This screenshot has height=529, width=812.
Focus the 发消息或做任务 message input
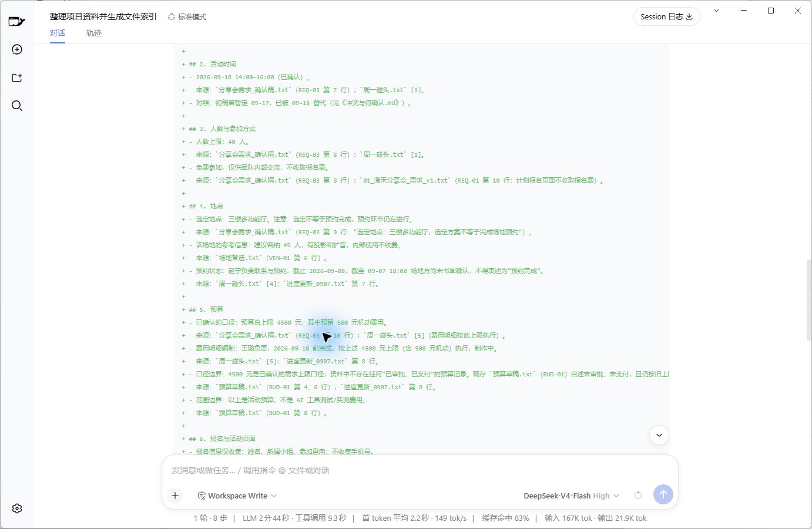(x=420, y=470)
